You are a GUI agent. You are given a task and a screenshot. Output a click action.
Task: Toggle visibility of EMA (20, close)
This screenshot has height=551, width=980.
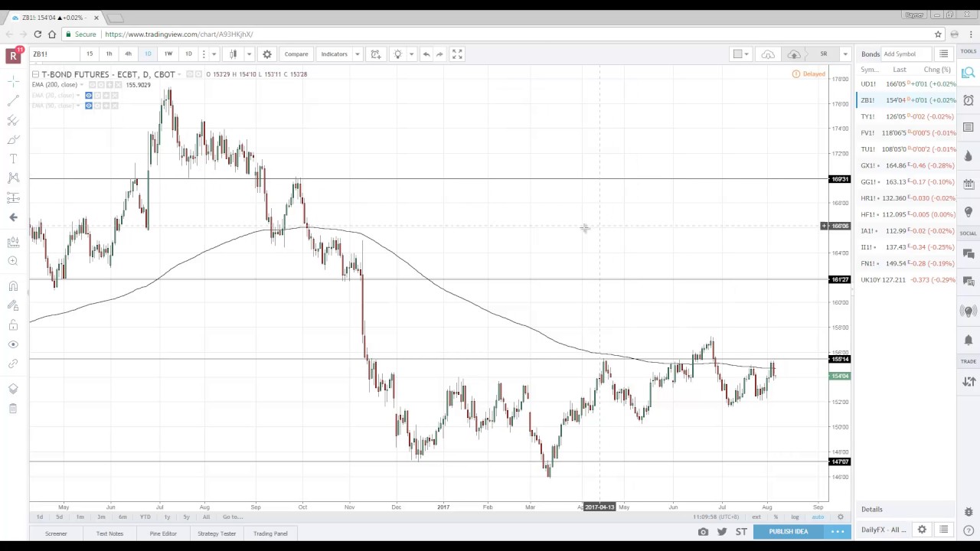tap(89, 96)
